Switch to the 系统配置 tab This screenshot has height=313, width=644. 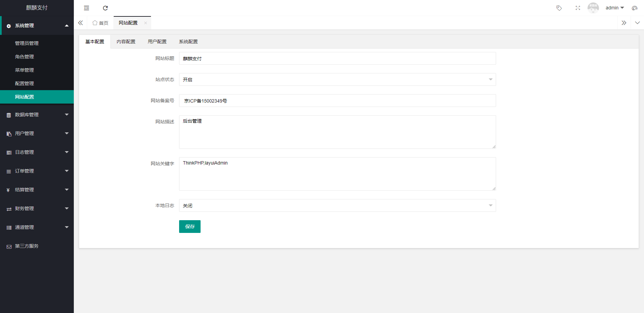point(188,42)
